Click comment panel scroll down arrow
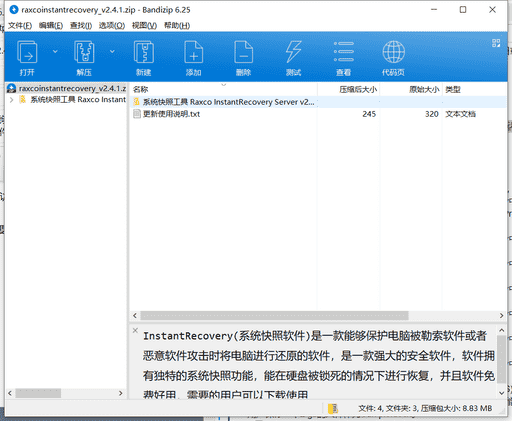 click(501, 393)
